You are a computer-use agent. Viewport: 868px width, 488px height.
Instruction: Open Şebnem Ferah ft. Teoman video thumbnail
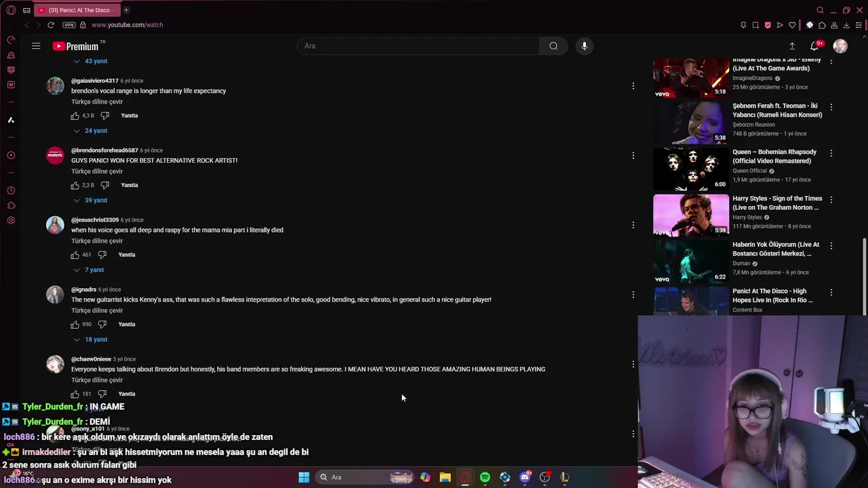point(691,123)
